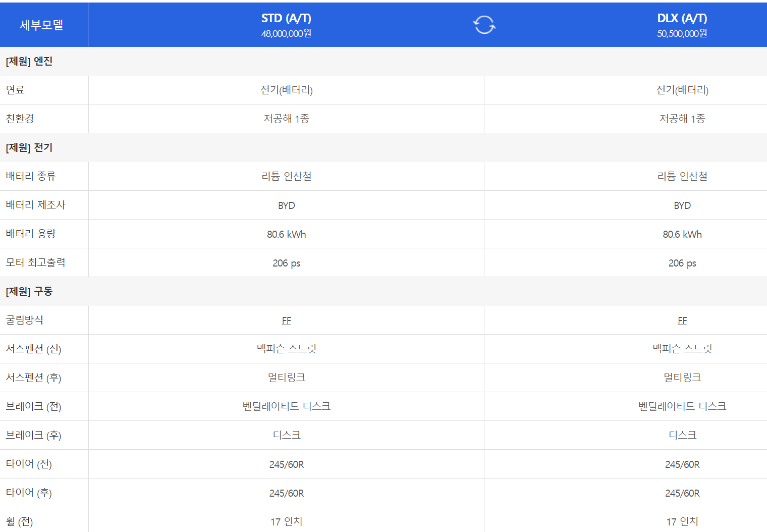Click front tire 245/60R in DLX column
The width and height of the screenshot is (767, 532).
click(682, 464)
